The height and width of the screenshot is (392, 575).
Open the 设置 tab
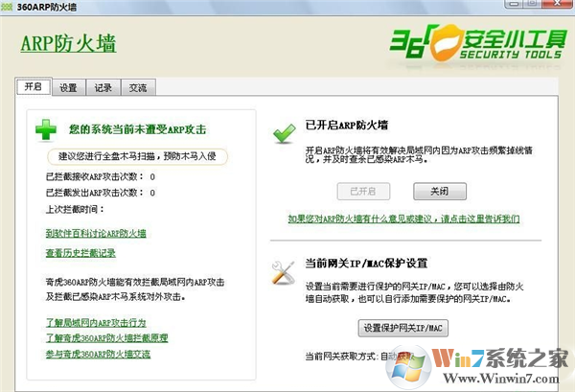[x=69, y=87]
